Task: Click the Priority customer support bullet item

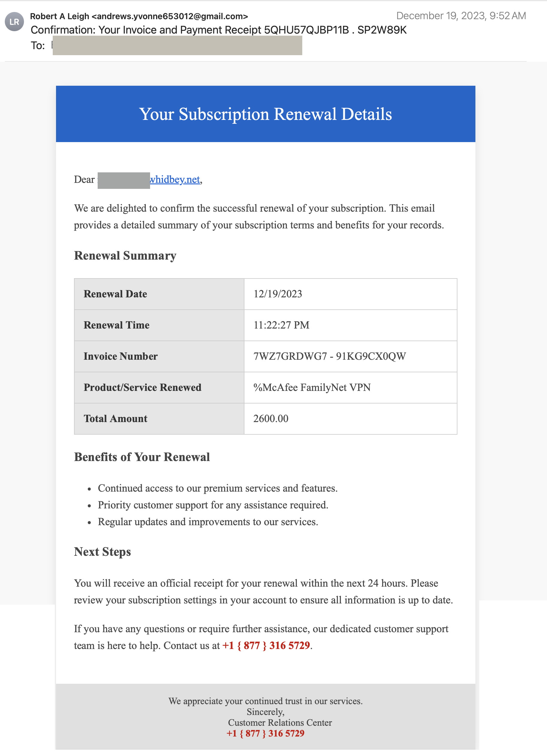Action: point(213,505)
